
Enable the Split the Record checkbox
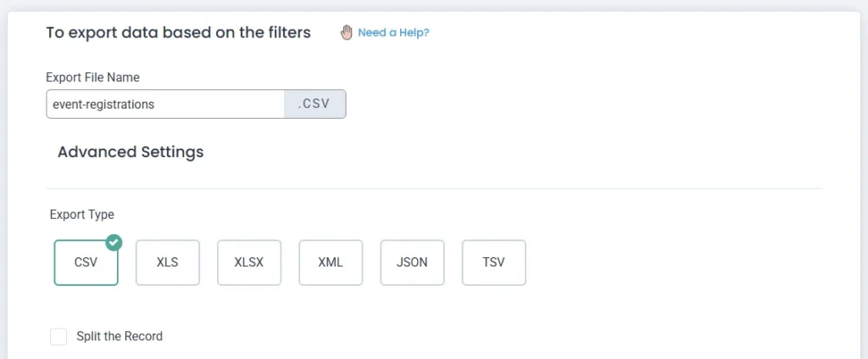[x=58, y=337]
